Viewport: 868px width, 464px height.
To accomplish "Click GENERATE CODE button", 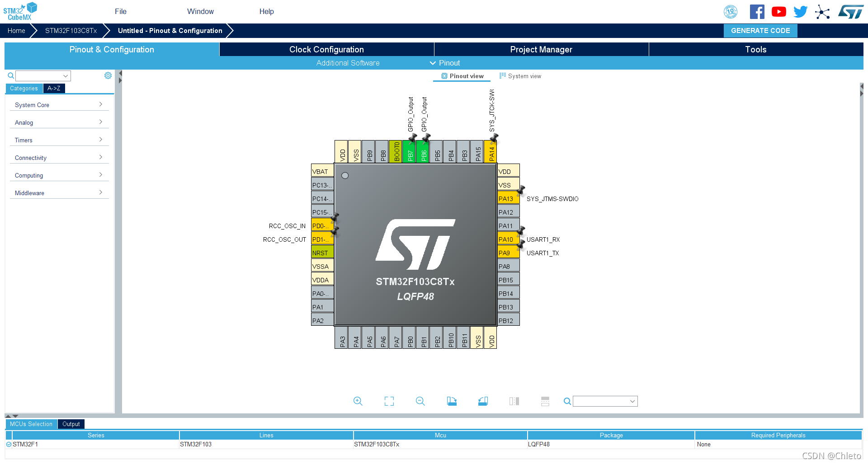I will pyautogui.click(x=760, y=31).
